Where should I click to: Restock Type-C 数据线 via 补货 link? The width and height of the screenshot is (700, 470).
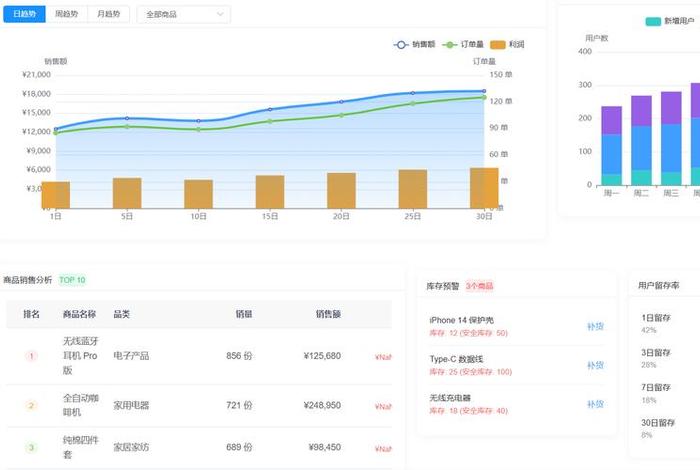click(595, 365)
